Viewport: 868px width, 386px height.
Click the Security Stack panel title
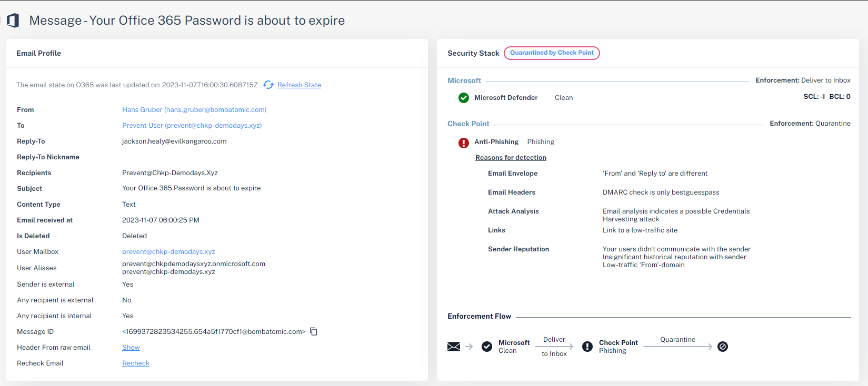[x=473, y=53]
